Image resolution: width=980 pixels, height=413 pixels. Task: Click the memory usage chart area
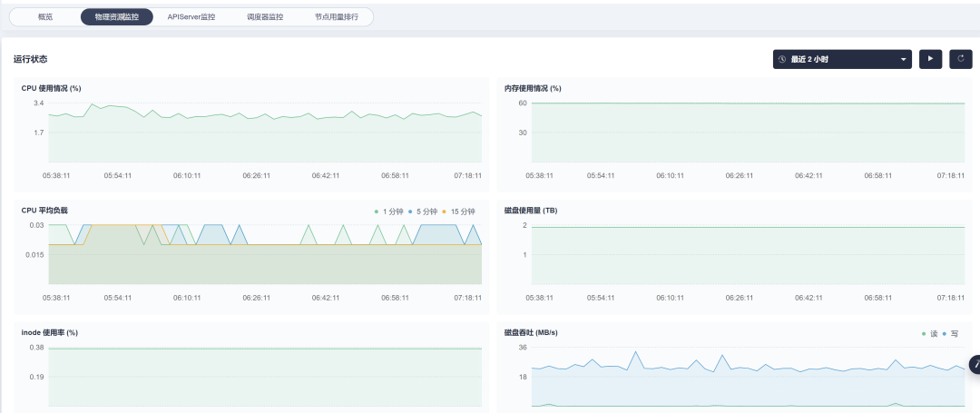pos(748,133)
